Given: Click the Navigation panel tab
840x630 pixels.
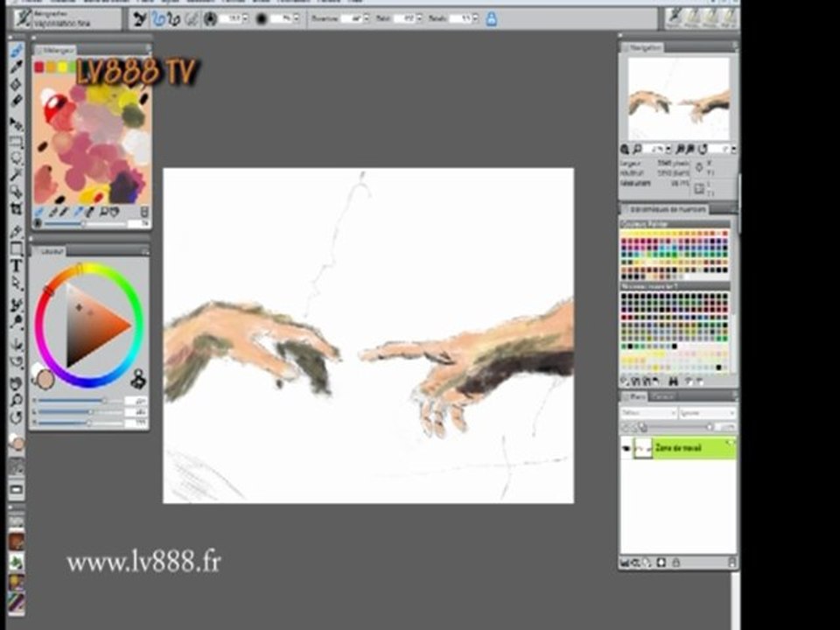Looking at the screenshot, I should tap(642, 47).
